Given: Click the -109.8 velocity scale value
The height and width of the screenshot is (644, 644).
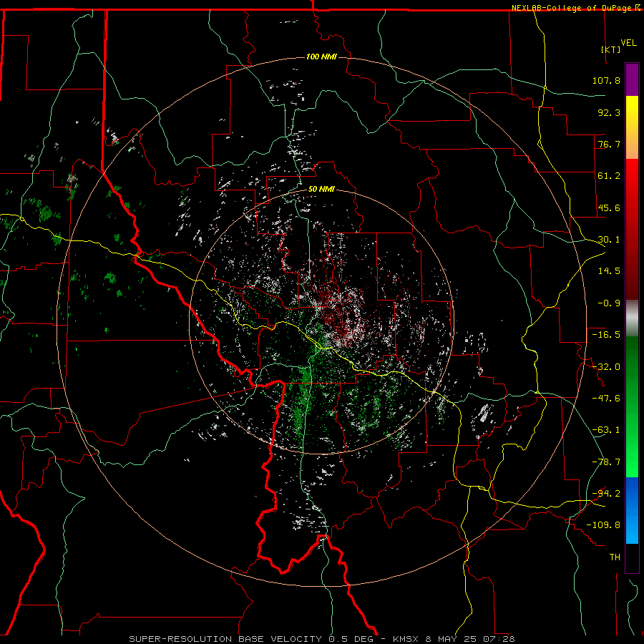Looking at the screenshot, I should click(603, 525).
